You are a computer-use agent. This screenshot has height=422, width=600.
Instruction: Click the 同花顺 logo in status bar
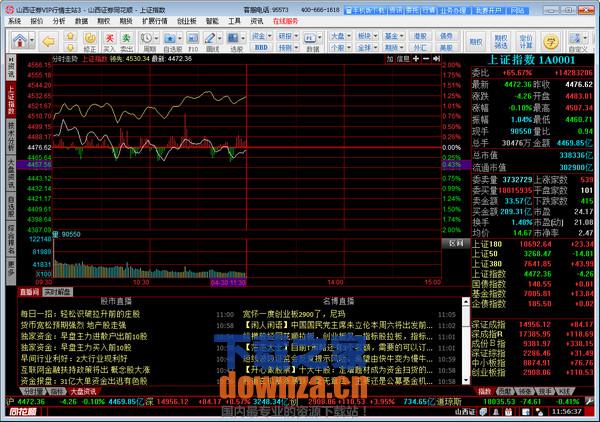(x=23, y=412)
